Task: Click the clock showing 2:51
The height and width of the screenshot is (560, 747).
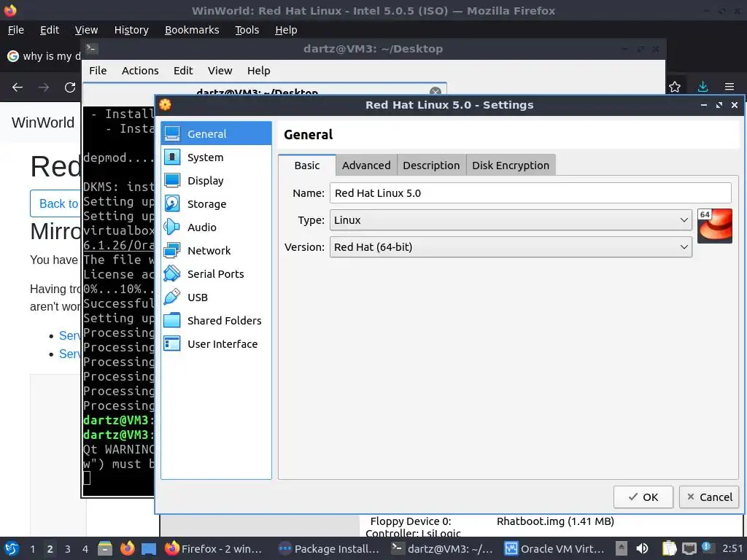Action: [732, 548]
